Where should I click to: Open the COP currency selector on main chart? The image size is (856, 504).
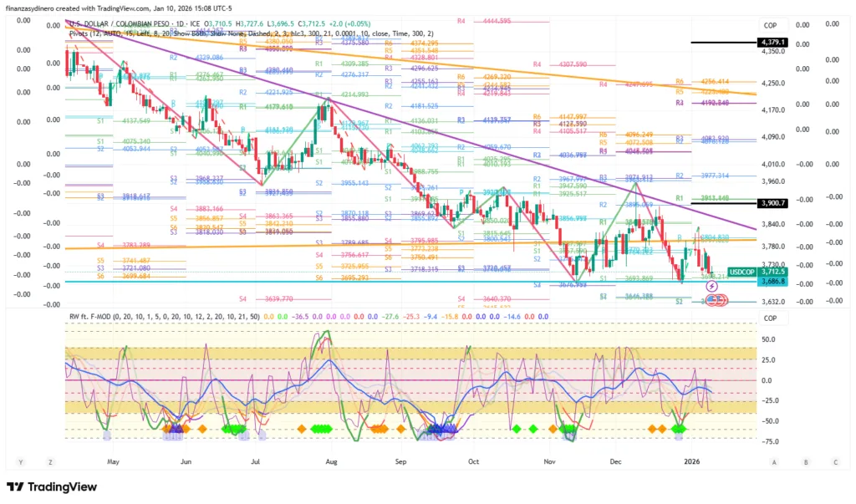tap(770, 24)
